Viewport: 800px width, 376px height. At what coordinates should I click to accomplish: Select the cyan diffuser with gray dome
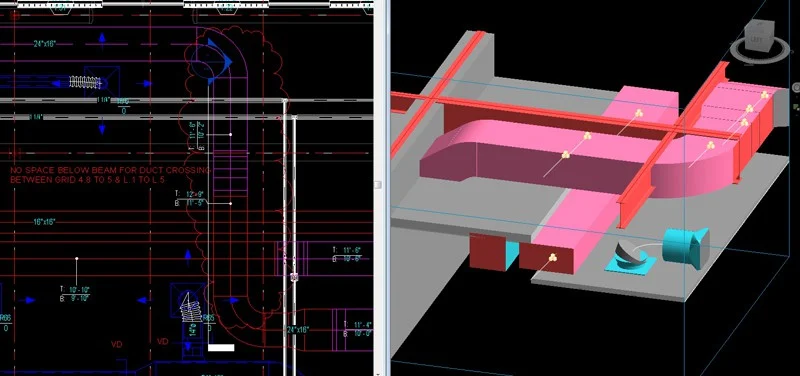pos(630,258)
